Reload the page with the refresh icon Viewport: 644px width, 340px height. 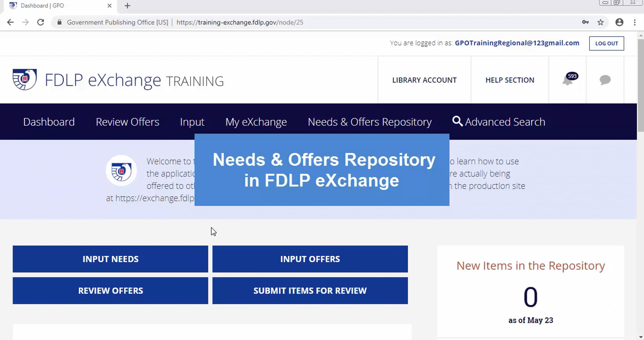[x=41, y=22]
